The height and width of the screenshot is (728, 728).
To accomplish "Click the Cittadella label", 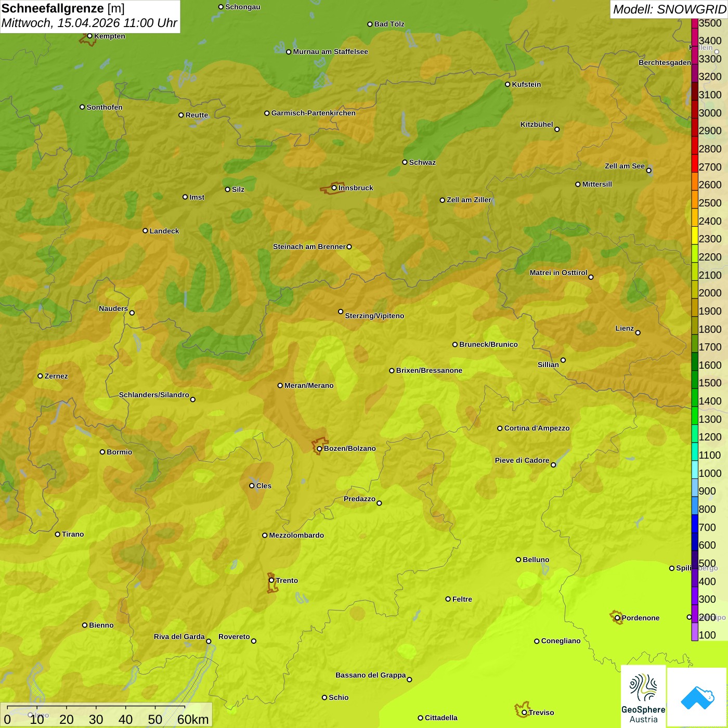I will click(441, 718).
